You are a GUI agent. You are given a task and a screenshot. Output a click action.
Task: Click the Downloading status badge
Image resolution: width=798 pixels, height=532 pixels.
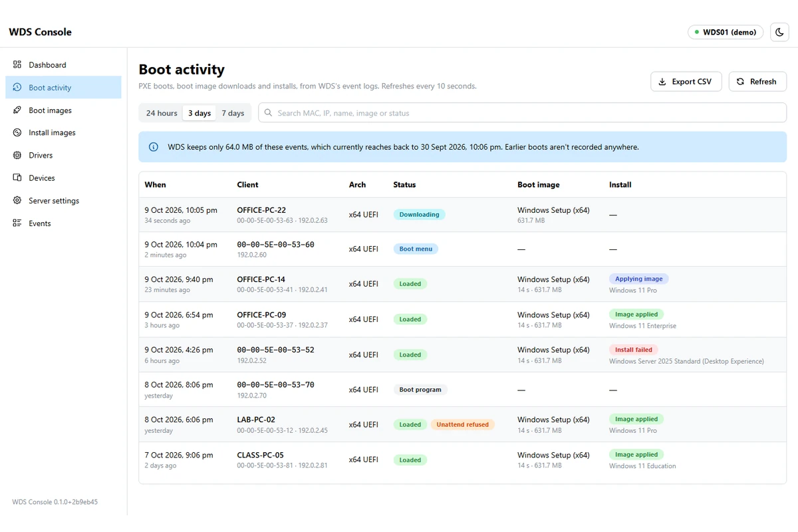(419, 215)
